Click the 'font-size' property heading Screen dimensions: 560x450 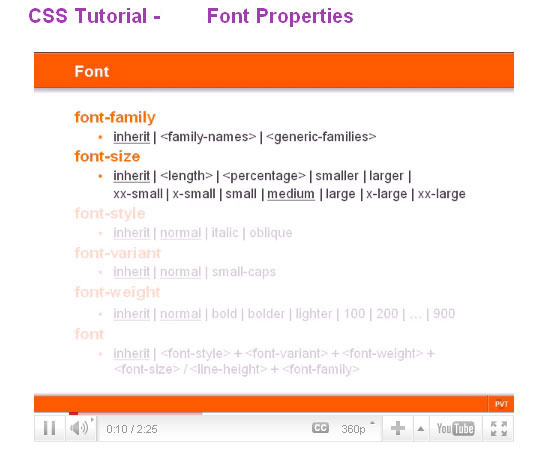click(107, 156)
